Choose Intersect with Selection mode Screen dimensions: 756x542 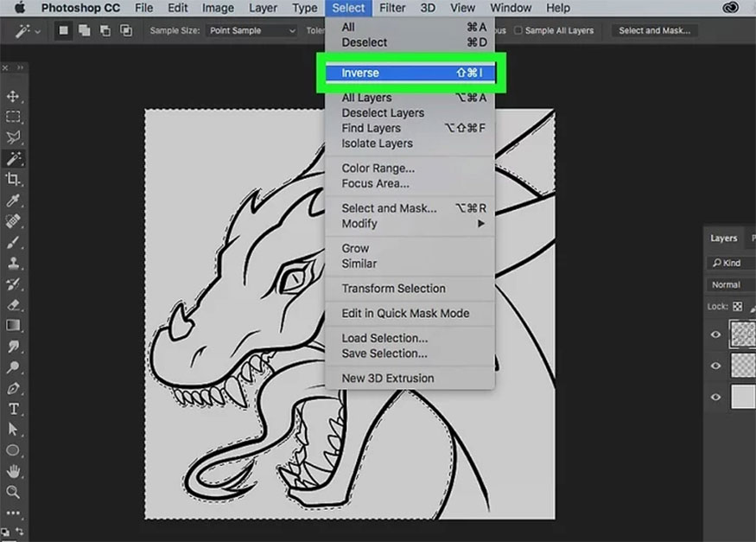(x=126, y=30)
